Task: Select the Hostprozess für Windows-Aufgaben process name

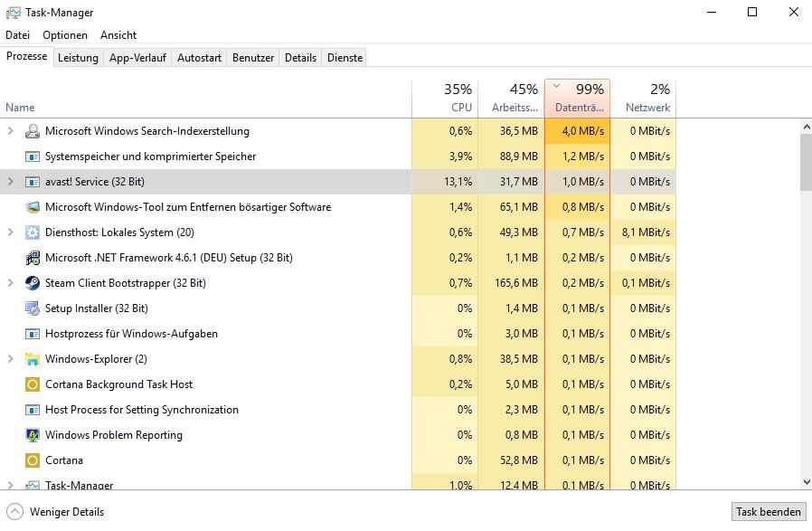Action: tap(131, 334)
